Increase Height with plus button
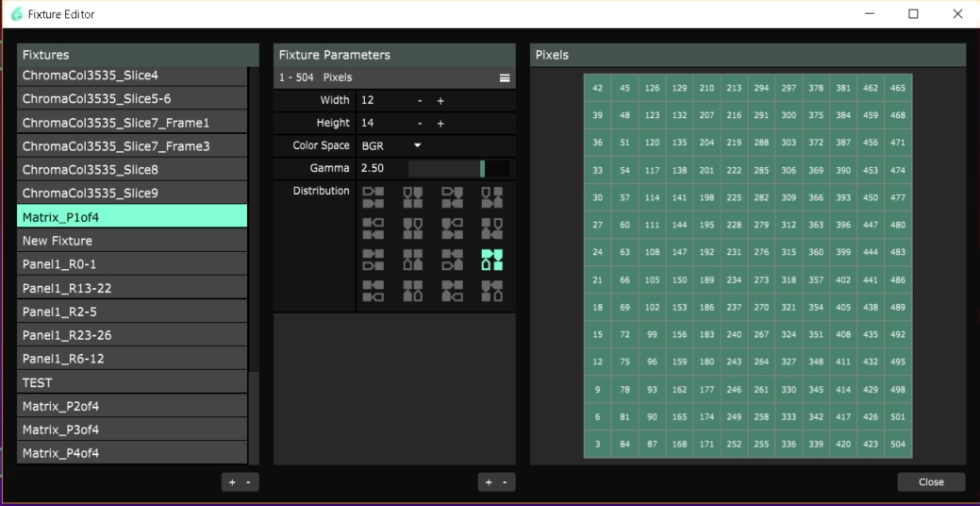This screenshot has height=506, width=980. pos(440,123)
